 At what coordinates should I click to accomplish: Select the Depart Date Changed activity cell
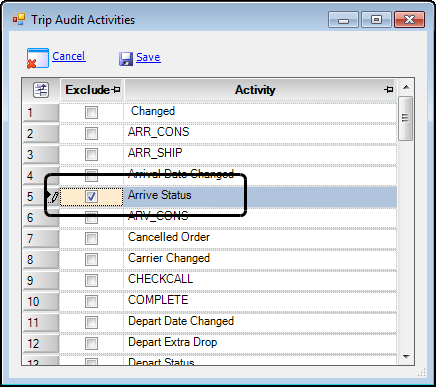260,321
